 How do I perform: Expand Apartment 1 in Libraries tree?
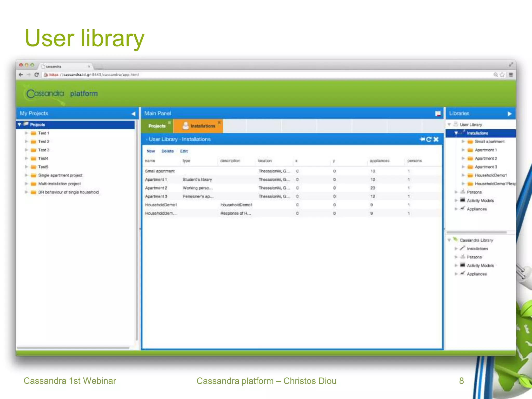[463, 150]
